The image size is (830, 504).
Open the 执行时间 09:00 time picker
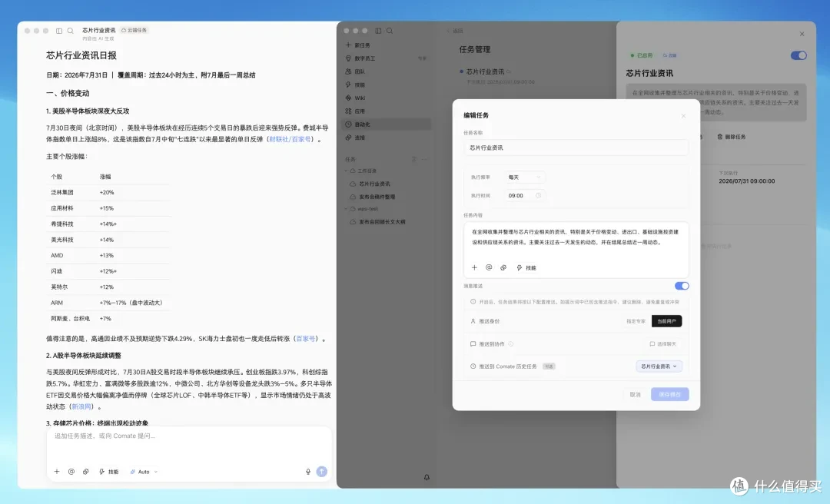pos(524,195)
